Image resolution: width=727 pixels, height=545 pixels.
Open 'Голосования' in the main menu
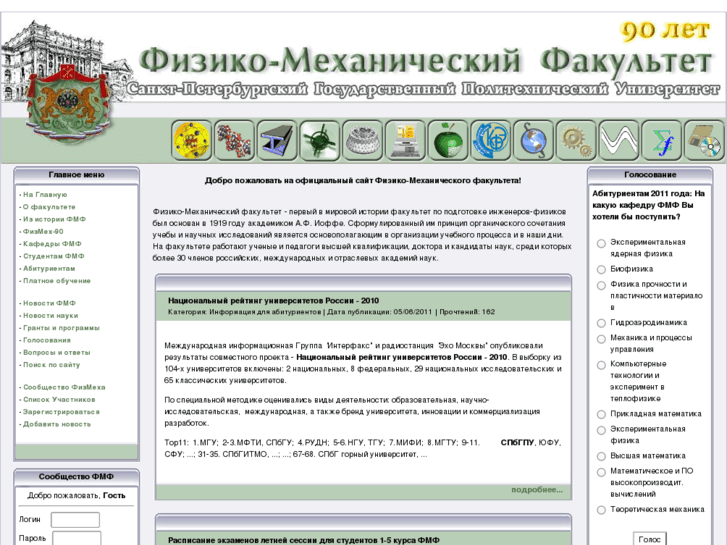[47, 340]
